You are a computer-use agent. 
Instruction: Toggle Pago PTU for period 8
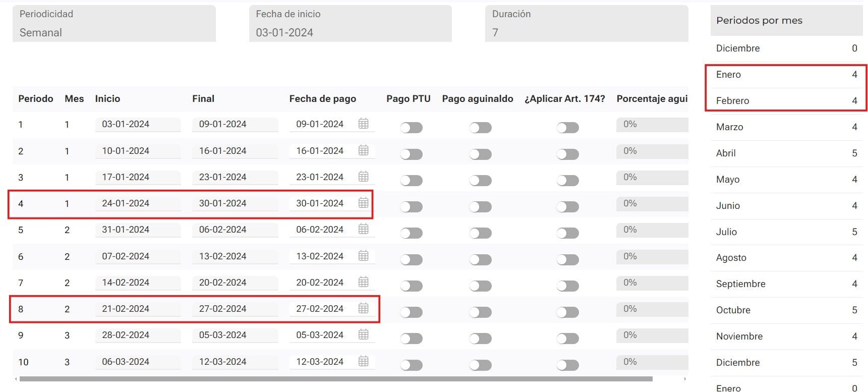(412, 312)
